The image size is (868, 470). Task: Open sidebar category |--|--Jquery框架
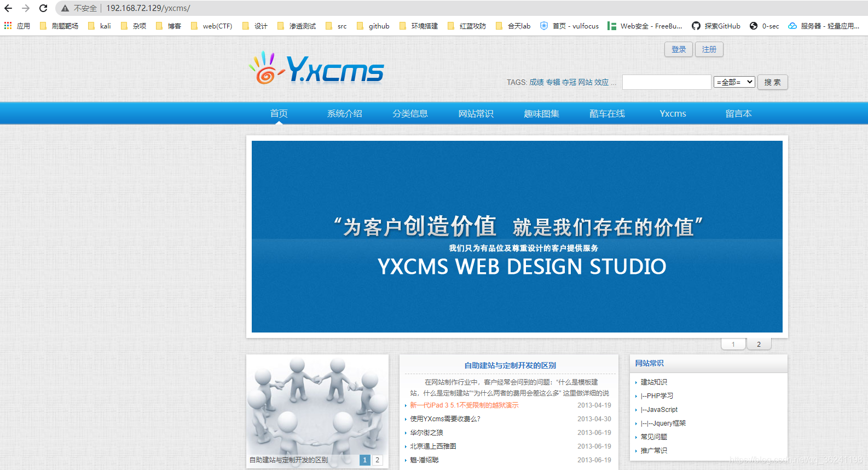tap(663, 423)
